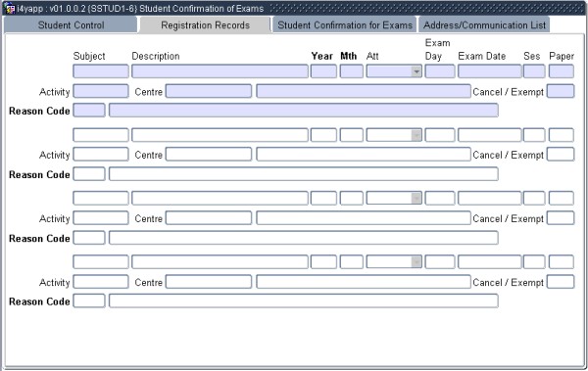Expand Att dropdown in second record row
Viewport: 588px width, 371px height.
tap(416, 135)
